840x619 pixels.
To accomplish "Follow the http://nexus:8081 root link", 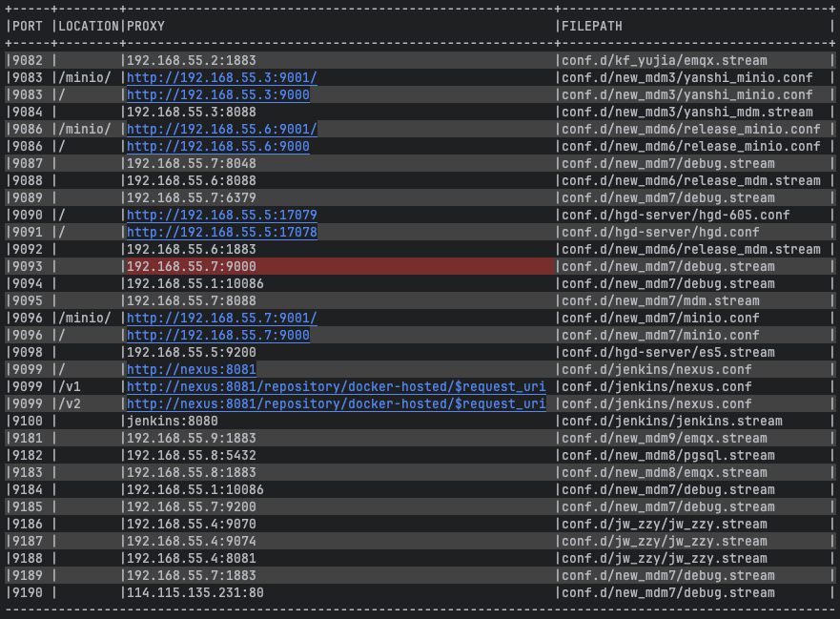I will 191,369.
